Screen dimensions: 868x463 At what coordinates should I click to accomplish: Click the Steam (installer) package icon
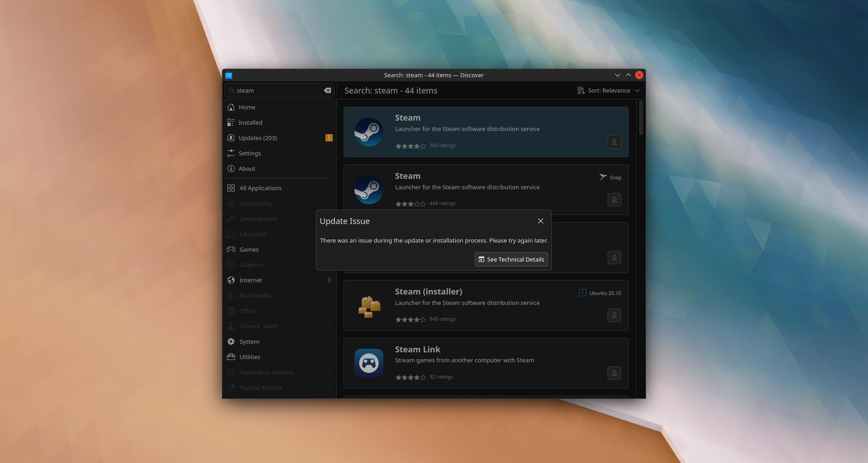pos(369,306)
